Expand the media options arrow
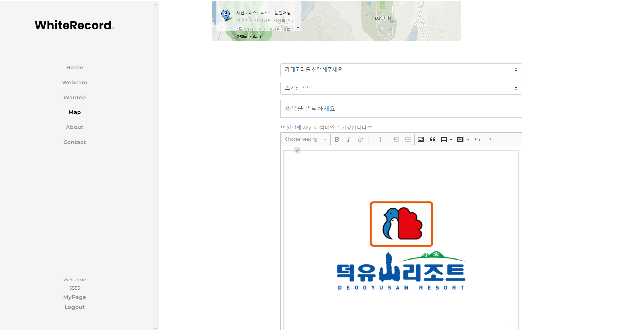Viewport: 644px width, 330px height. pyautogui.click(x=468, y=139)
